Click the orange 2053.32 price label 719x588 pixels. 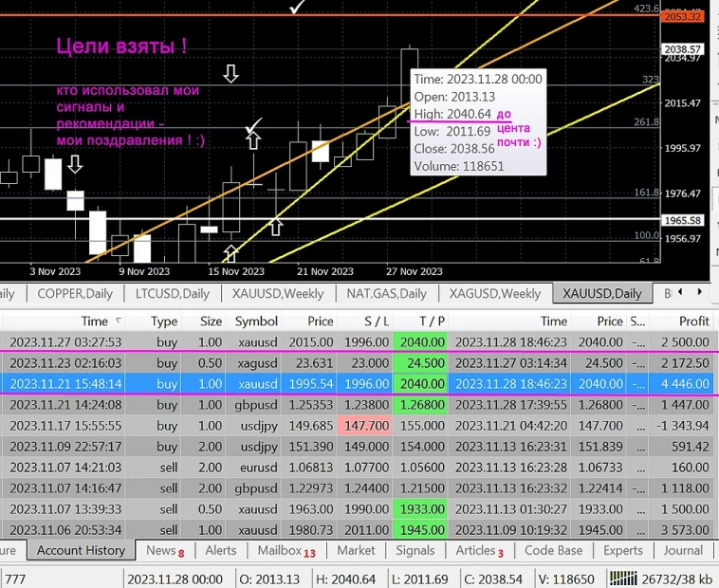coord(682,16)
